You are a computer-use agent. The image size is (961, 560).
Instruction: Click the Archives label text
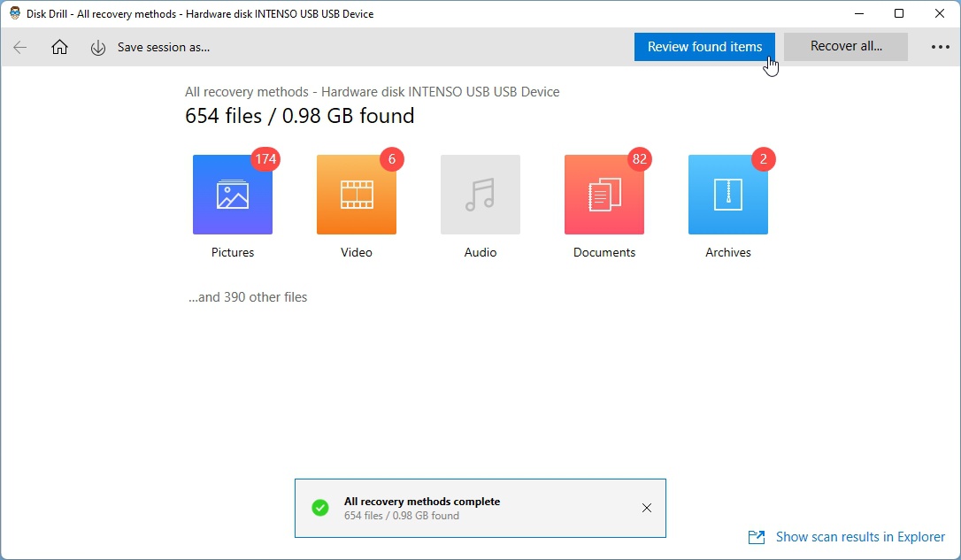(x=728, y=252)
